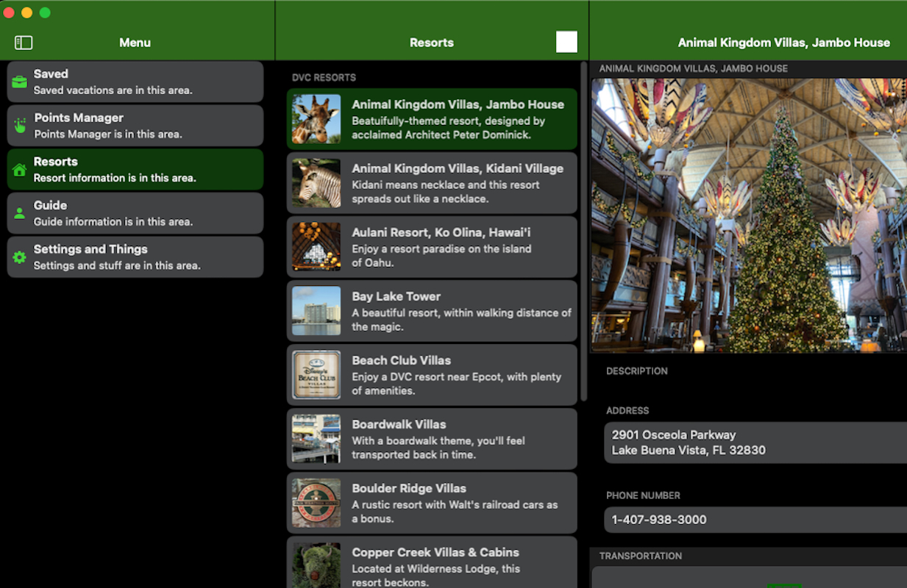
Task: Click the hand-tap Points Manager icon
Action: pyautogui.click(x=20, y=126)
